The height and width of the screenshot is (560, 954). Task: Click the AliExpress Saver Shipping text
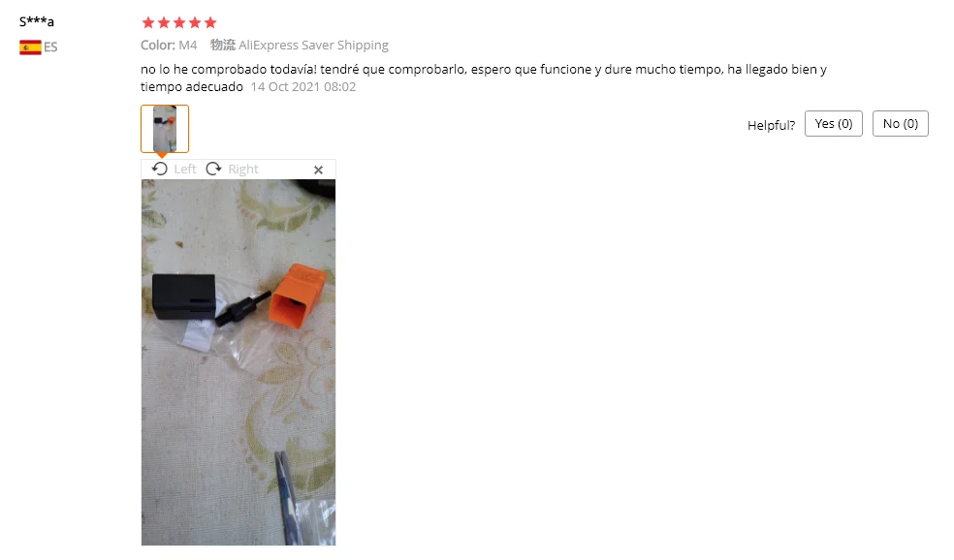[x=313, y=45]
